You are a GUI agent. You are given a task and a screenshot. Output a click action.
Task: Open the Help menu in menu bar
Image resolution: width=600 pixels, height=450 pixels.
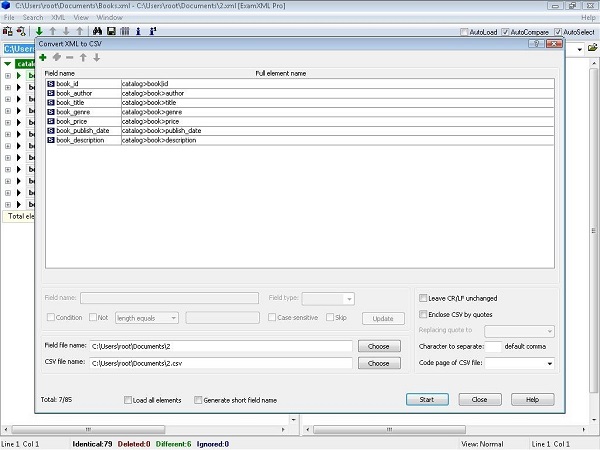click(x=588, y=17)
